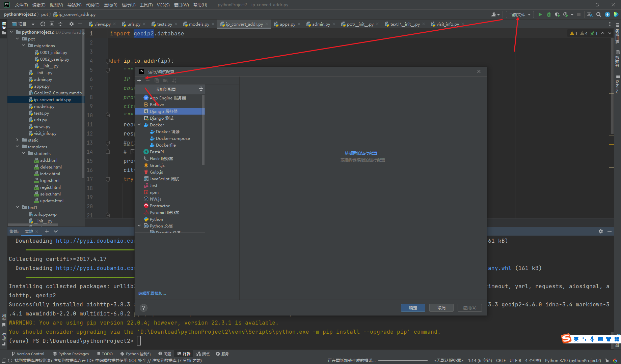Open Search Everywhere magnifier icon
Screen dimensions: 621x364
tap(599, 14)
